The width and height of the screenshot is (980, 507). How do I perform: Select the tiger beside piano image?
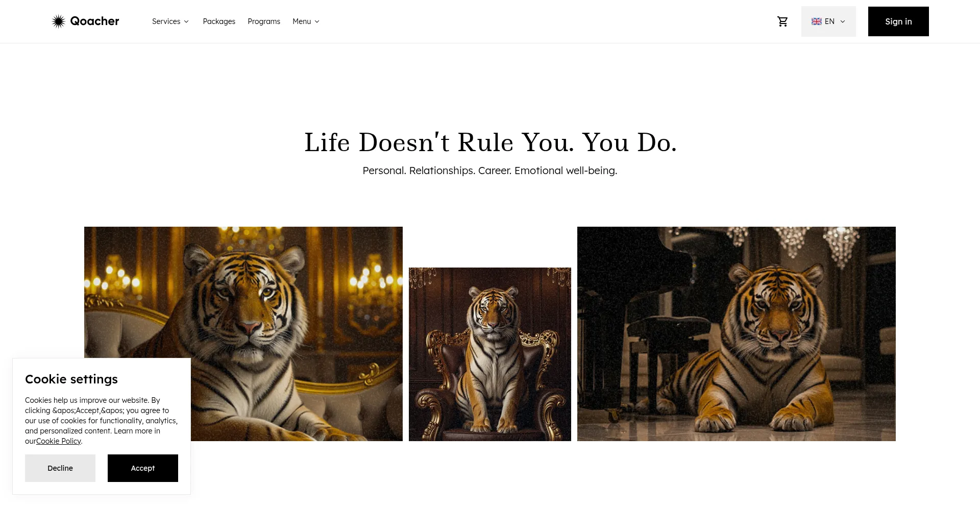click(737, 334)
